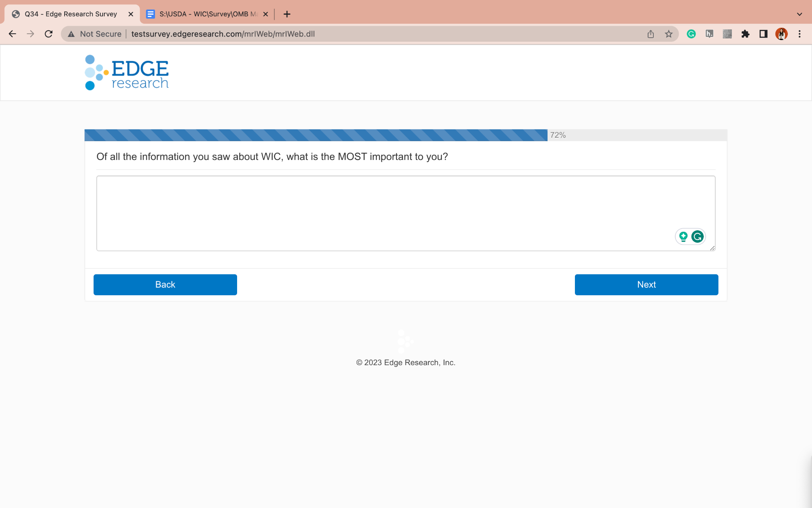Click the browser forward arrow
This screenshot has width=812, height=508.
click(31, 34)
